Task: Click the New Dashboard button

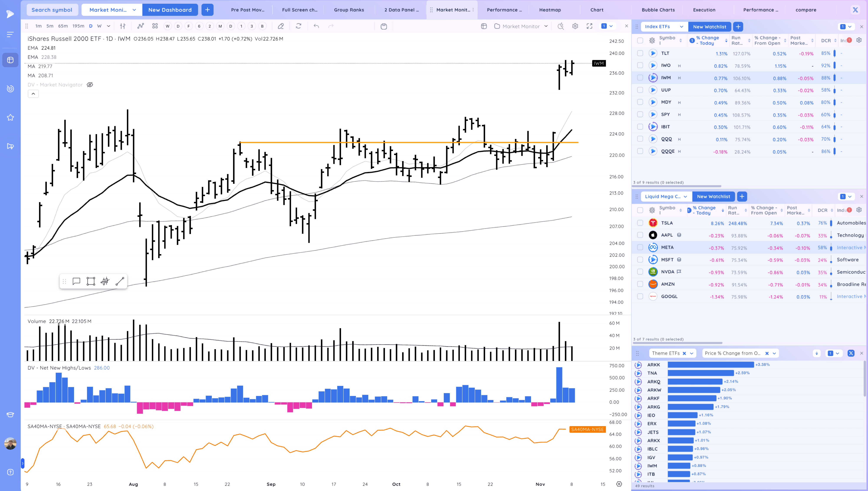Action: click(x=170, y=10)
